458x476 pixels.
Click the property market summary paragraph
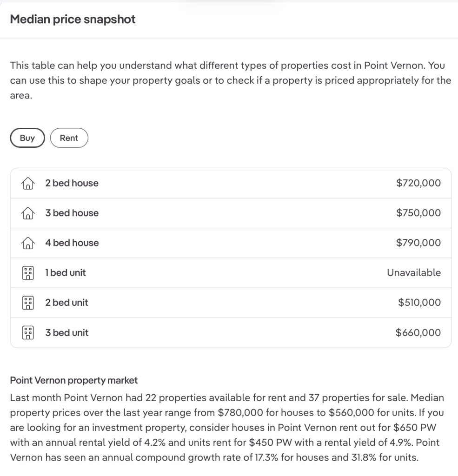pos(227,428)
